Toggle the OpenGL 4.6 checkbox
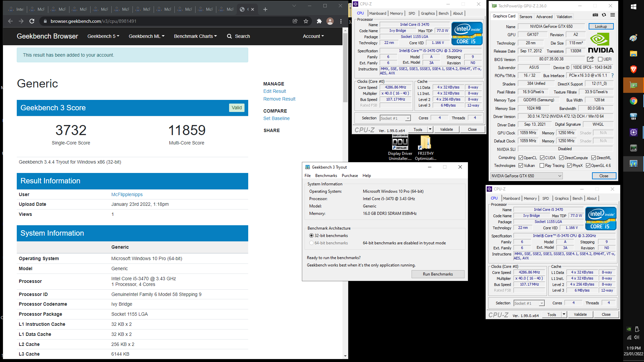 point(588,166)
